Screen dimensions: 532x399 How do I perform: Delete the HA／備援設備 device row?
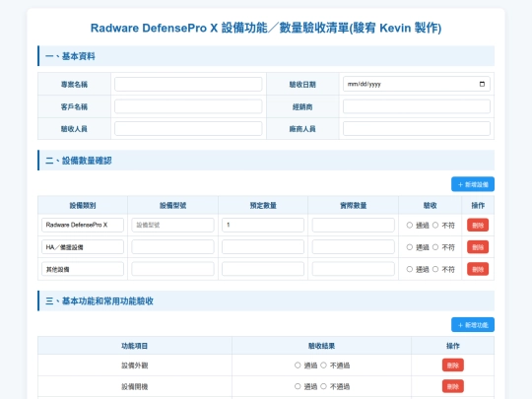pos(478,247)
